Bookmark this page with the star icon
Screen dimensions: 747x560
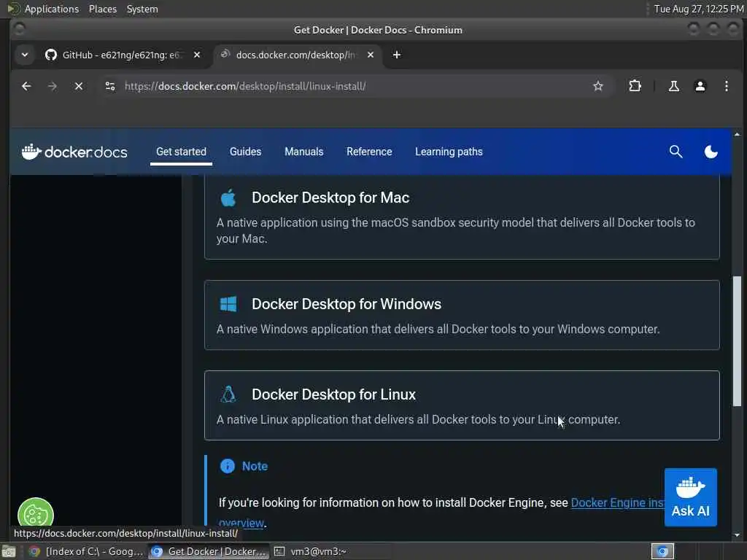click(x=598, y=86)
